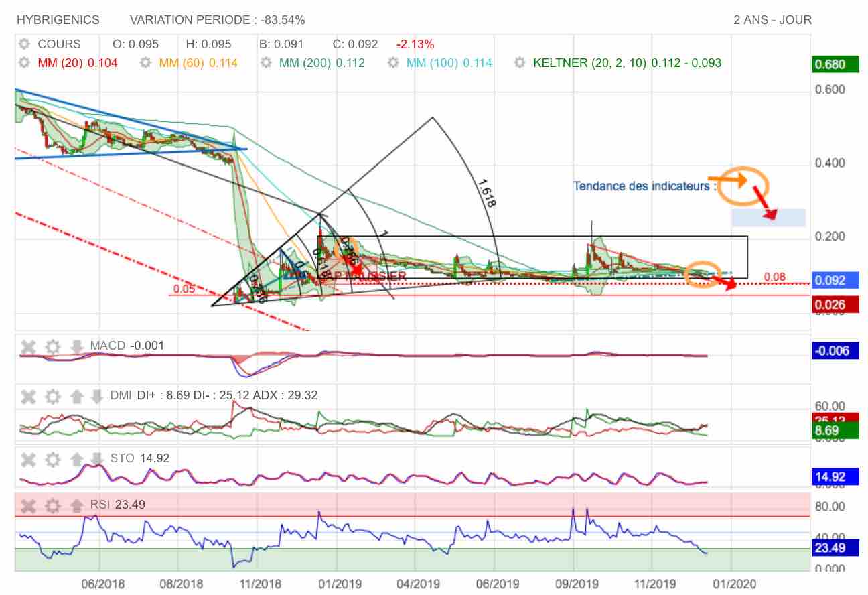Remove the STO panel with its X
Screen dimensions: 868x595
28,460
